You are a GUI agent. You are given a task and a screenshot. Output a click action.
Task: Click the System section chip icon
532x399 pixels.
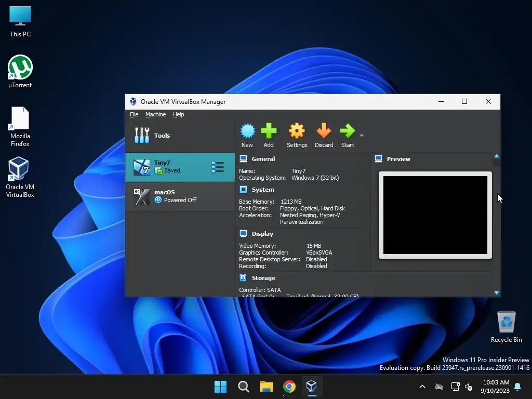[x=243, y=189]
